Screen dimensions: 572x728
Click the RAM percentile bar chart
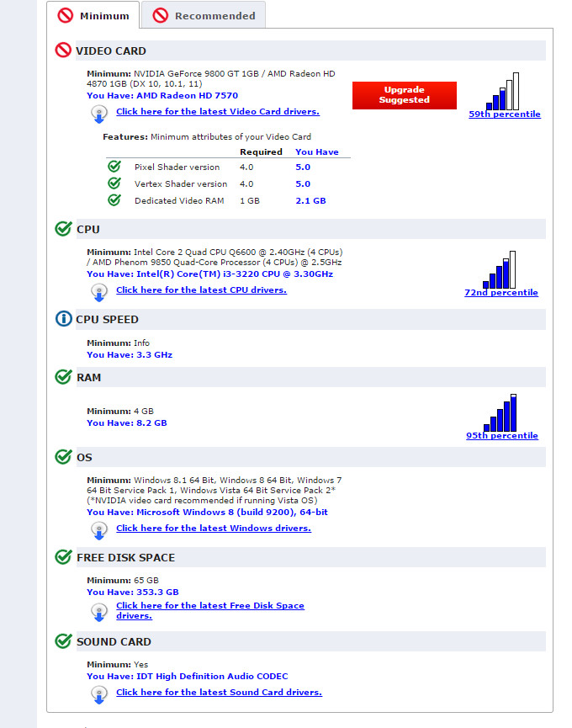(x=501, y=412)
